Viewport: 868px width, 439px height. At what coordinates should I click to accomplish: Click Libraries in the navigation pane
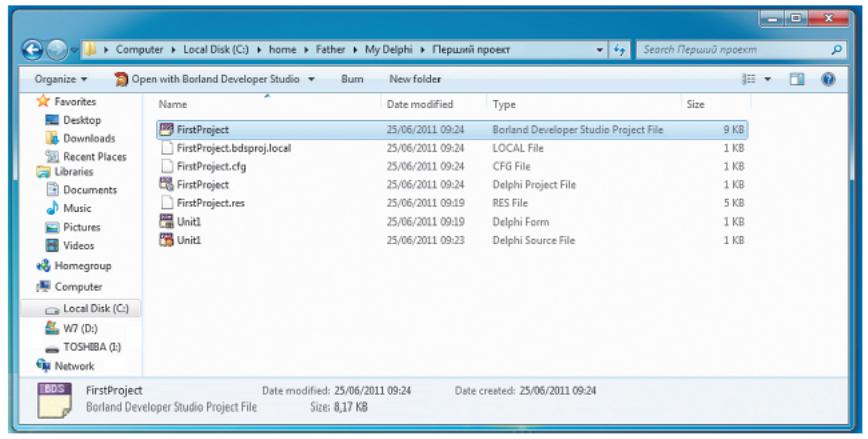coord(74,172)
